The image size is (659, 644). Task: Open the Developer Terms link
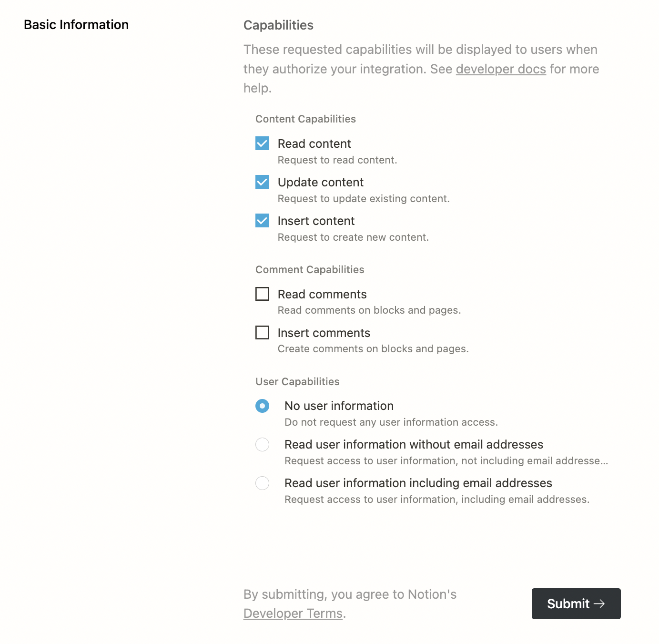[293, 613]
